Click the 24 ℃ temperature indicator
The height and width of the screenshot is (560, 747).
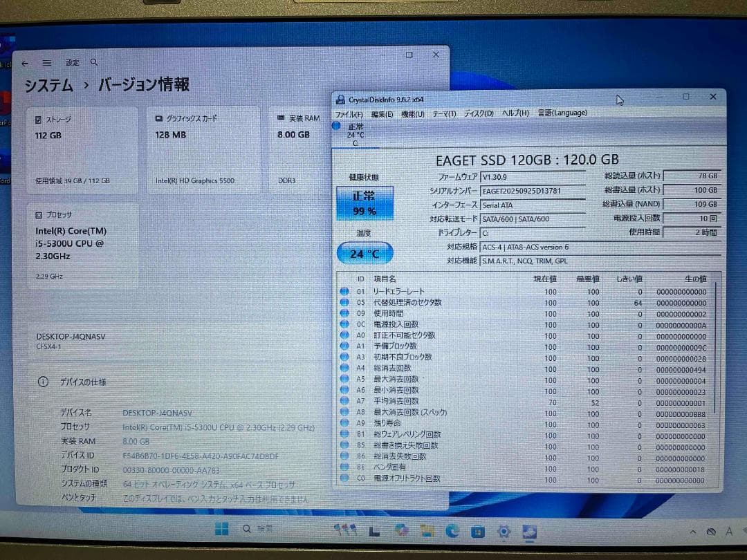tap(364, 253)
